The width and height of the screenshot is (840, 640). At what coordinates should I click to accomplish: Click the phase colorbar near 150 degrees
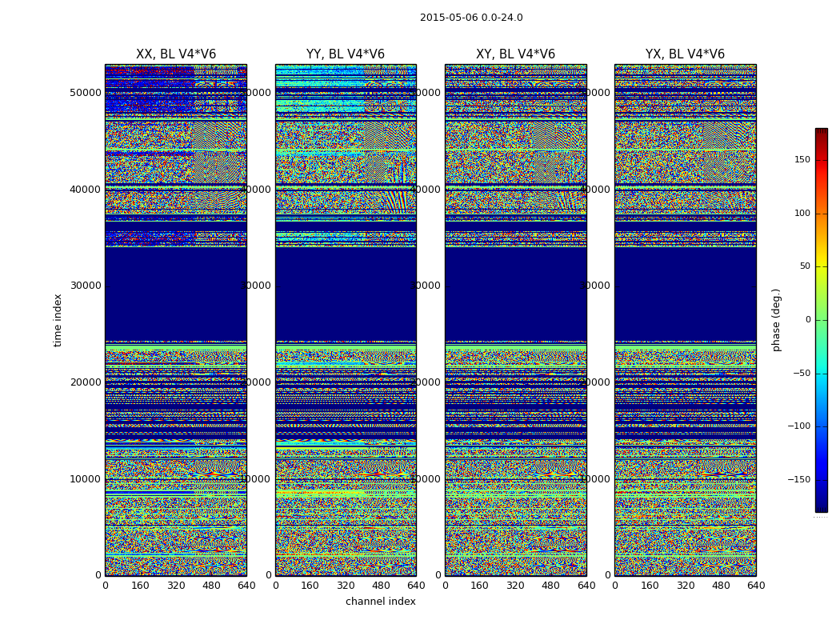822,159
